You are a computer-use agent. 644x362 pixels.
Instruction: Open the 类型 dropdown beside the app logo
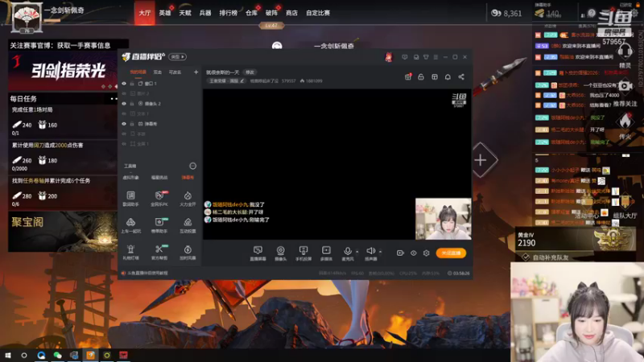point(177,57)
